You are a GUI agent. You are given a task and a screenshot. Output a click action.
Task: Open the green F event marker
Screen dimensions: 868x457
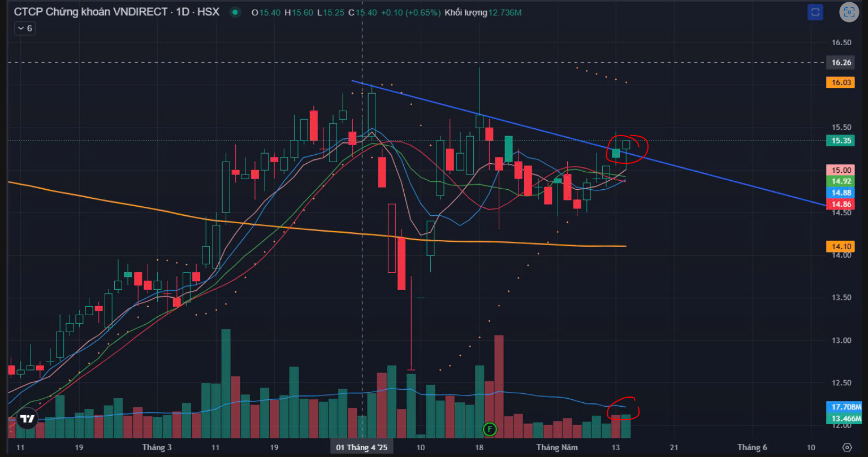(x=490, y=429)
